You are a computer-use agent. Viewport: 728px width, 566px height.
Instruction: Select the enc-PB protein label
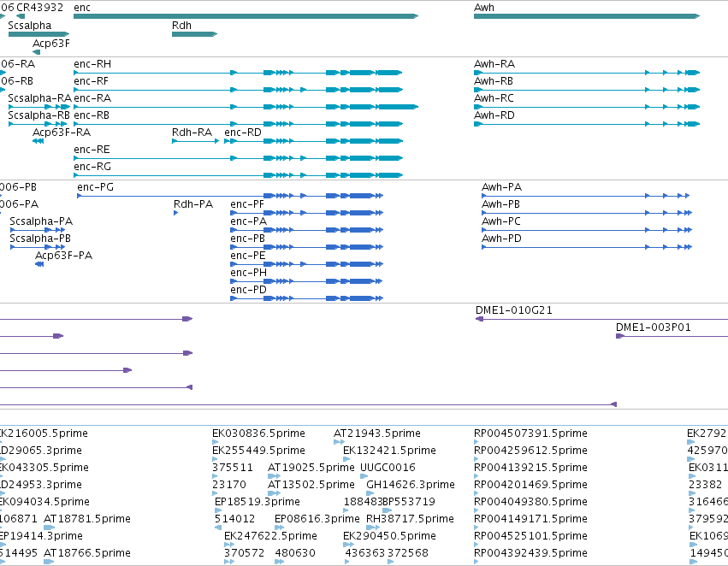pos(247,239)
